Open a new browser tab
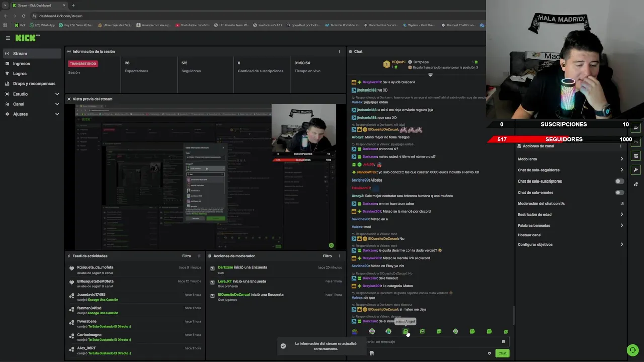This screenshot has width=644, height=362. (x=73, y=5)
